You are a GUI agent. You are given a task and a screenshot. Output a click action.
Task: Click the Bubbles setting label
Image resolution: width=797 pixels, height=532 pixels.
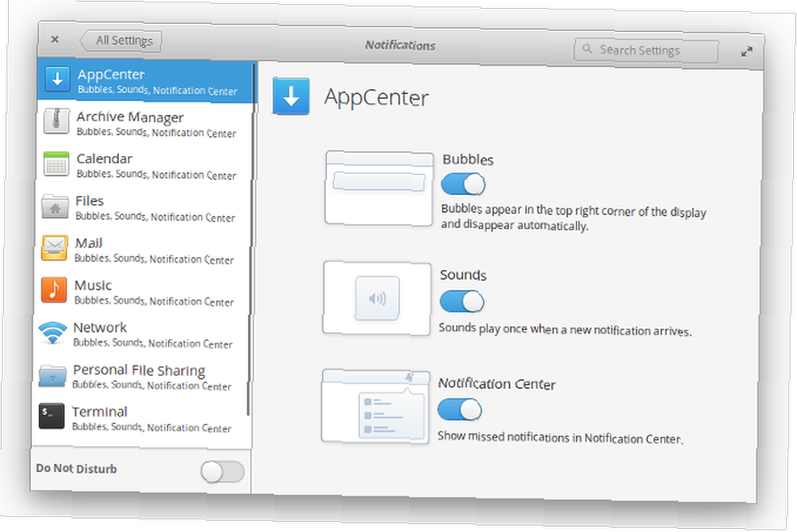[468, 159]
